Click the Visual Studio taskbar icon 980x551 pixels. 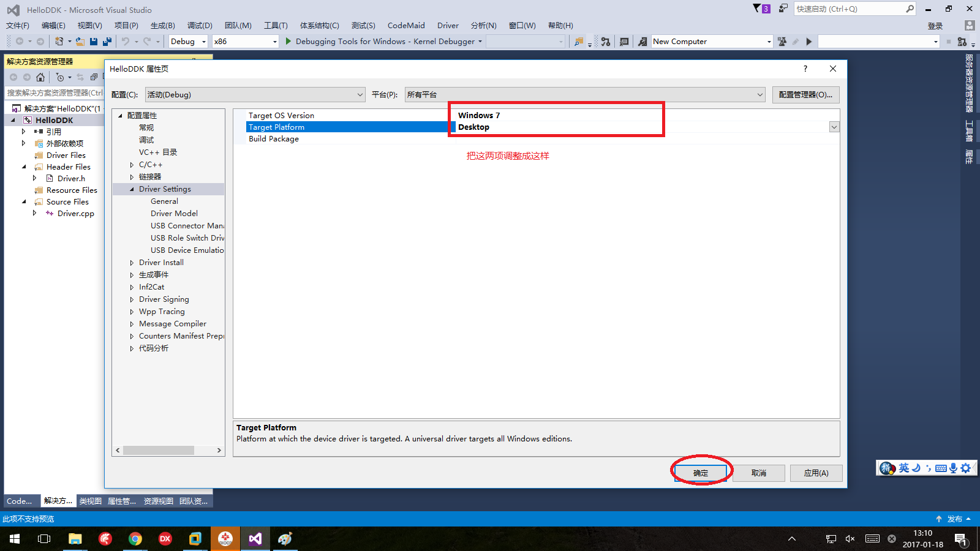[x=255, y=539]
